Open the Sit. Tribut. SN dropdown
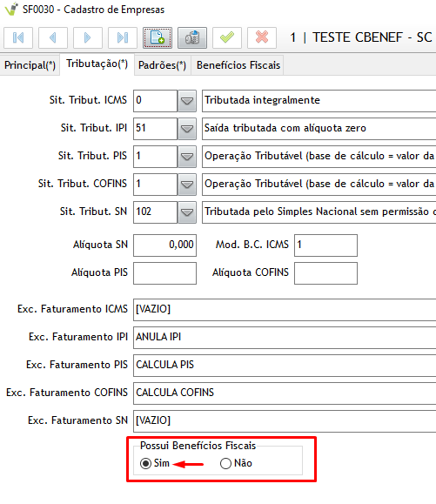Viewport: 436px width, 504px height. click(187, 212)
